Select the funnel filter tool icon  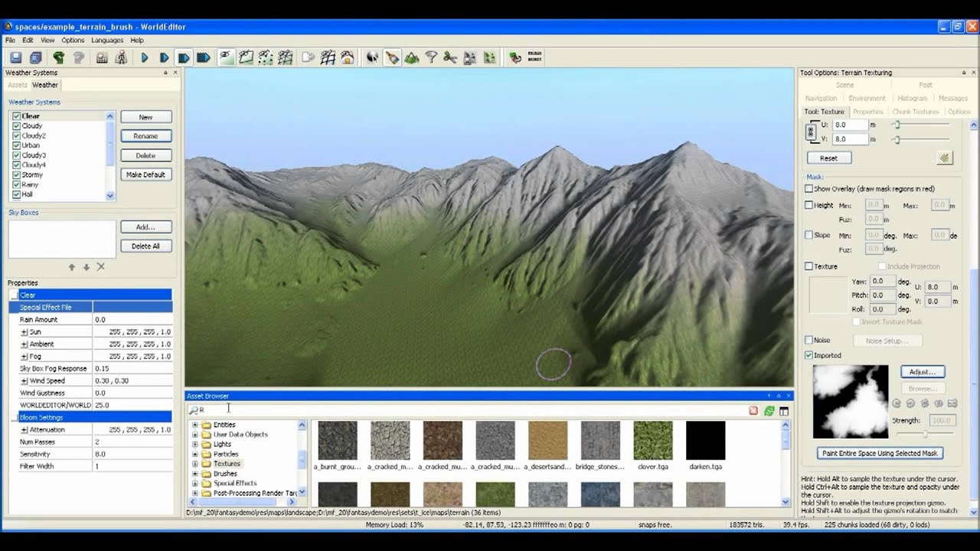coord(431,57)
